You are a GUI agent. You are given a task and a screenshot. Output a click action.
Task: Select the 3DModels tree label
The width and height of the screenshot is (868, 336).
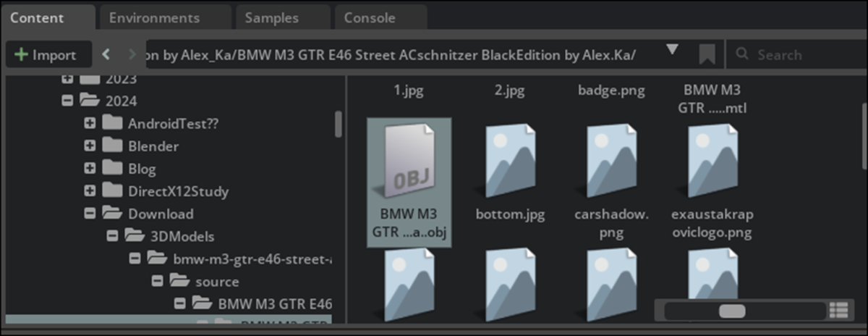tap(182, 237)
